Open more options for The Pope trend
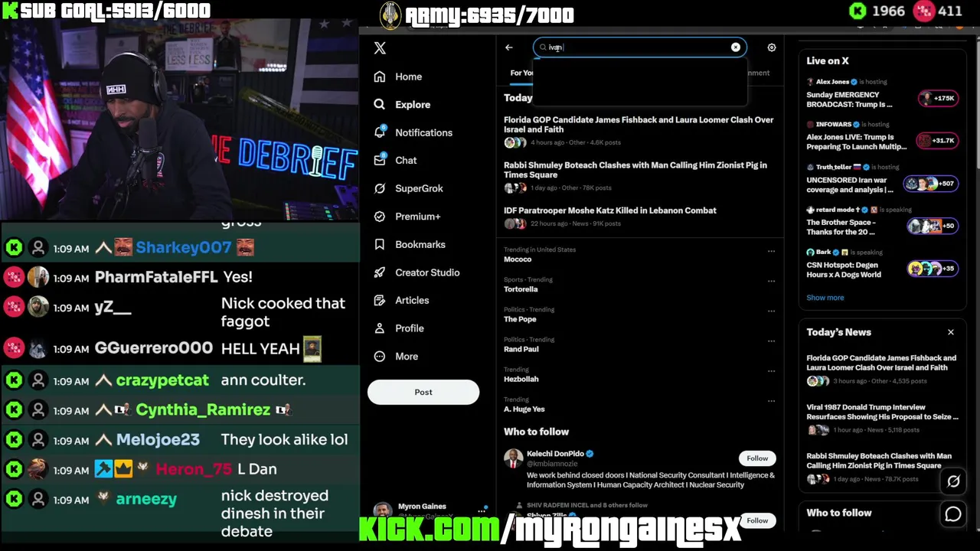Viewport: 980px width, 551px height. click(x=771, y=311)
